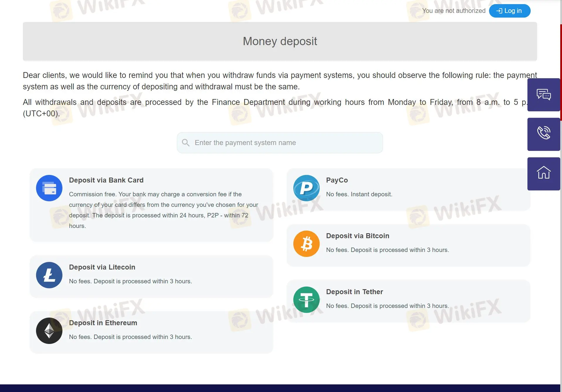Click the PayCo payment icon
Viewport: 562px width, 392px height.
pos(306,188)
